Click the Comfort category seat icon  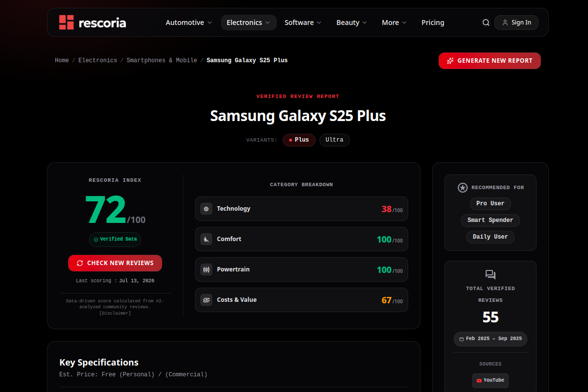(206, 239)
